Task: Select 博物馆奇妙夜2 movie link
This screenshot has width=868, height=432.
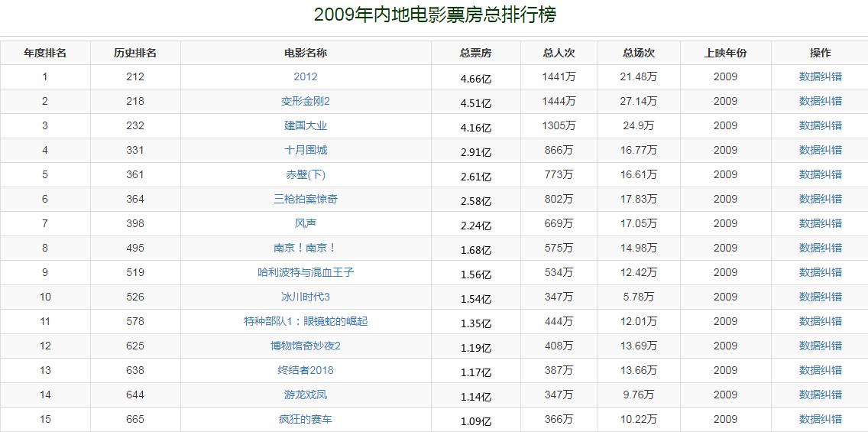Action: (x=305, y=346)
